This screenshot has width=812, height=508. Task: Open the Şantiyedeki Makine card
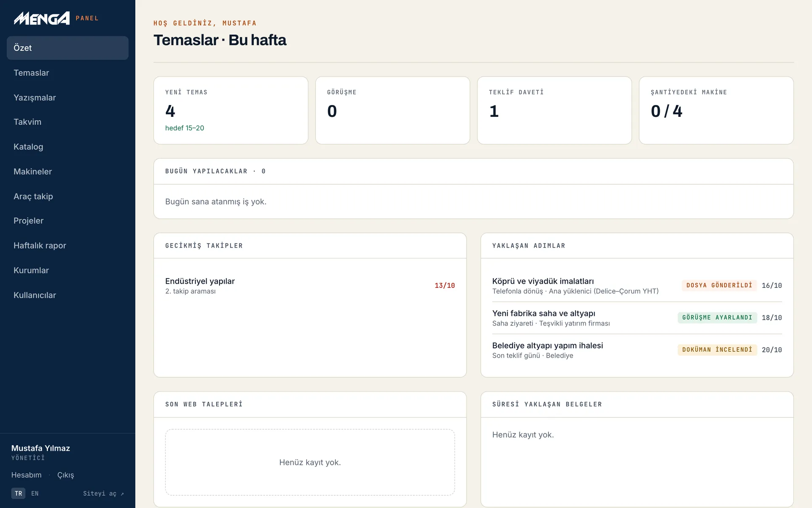coord(716,110)
